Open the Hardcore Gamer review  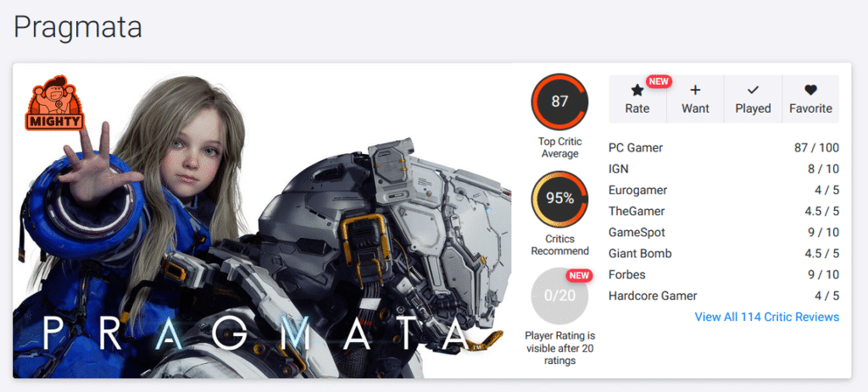(724, 295)
